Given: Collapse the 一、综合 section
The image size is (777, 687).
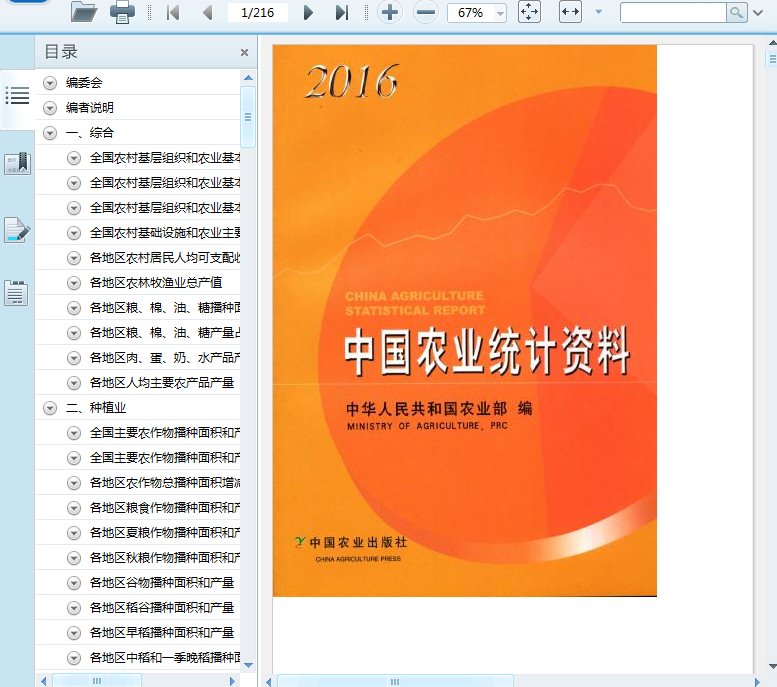Looking at the screenshot, I should 50,133.
